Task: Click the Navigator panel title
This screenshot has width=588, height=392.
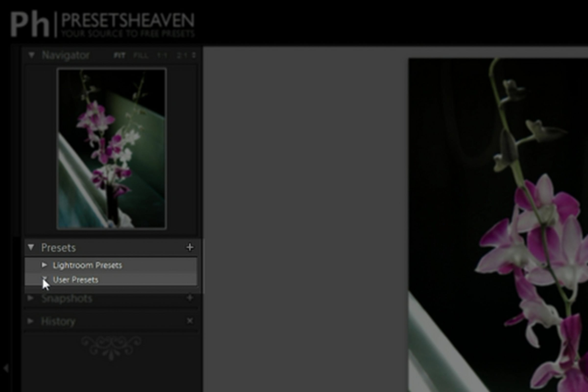Action: point(65,55)
